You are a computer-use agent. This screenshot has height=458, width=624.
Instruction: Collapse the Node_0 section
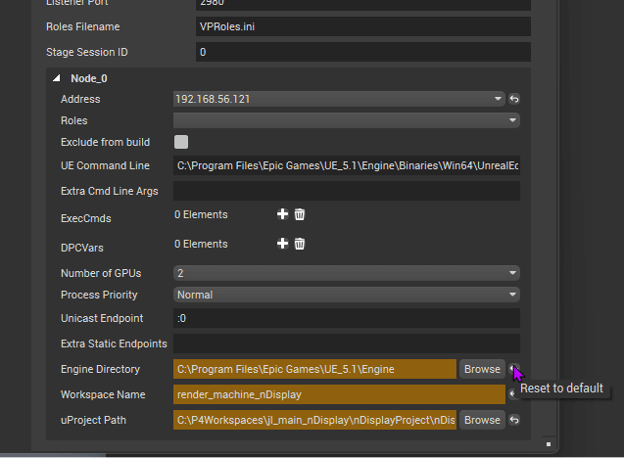pos(56,78)
